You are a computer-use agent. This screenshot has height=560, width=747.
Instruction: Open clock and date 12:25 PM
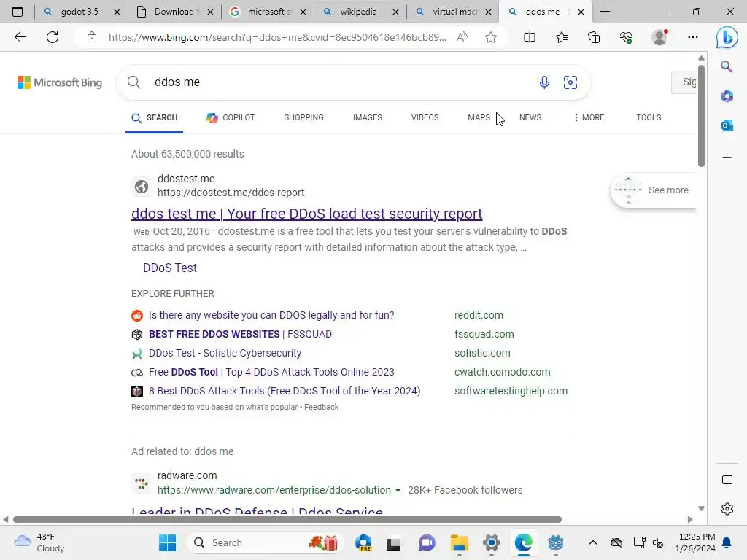tap(695, 542)
